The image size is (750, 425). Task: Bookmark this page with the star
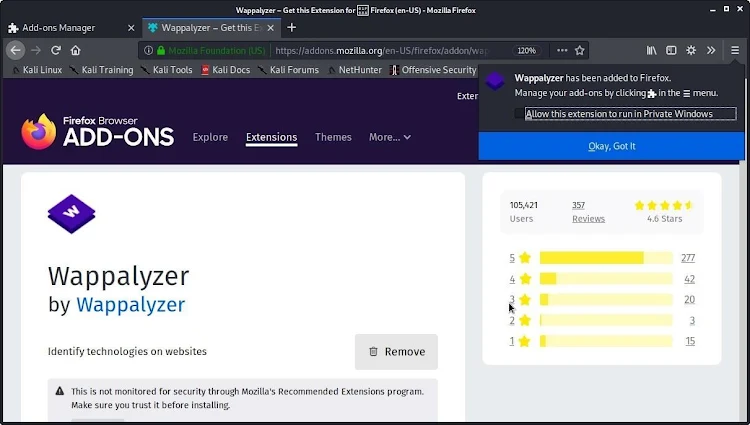(580, 50)
